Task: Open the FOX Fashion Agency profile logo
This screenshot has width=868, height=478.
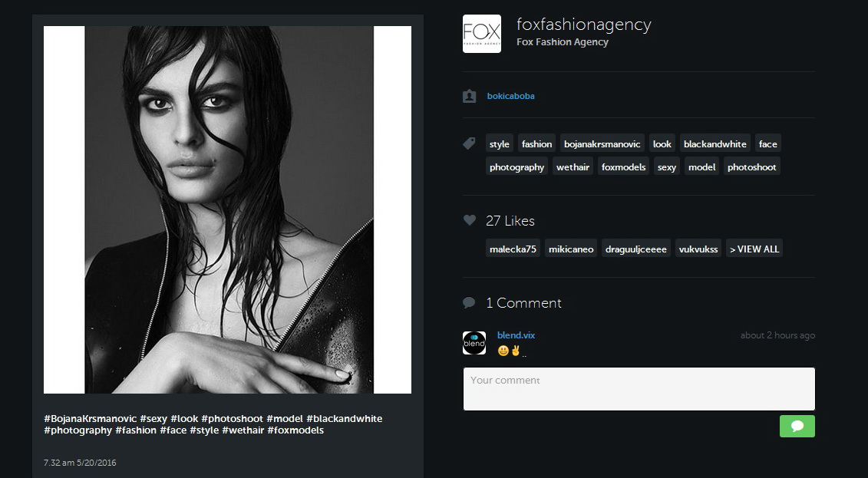Action: 482,34
